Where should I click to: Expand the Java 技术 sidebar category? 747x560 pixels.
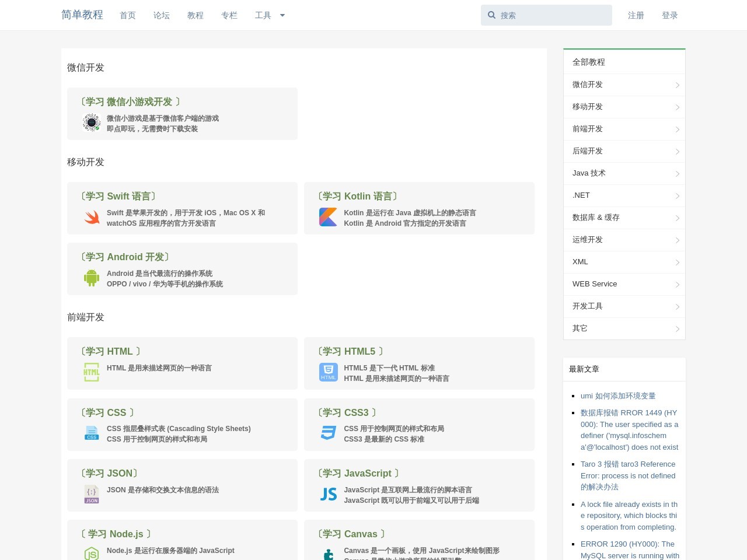624,173
